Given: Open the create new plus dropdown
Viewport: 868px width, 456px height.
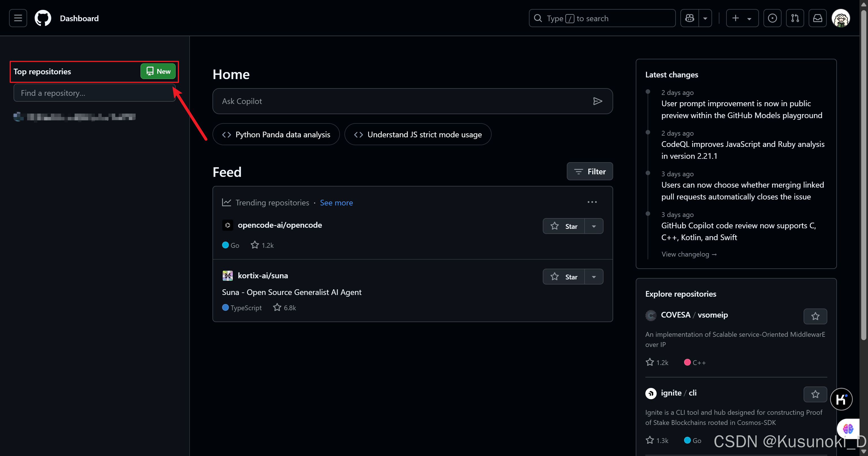Looking at the screenshot, I should tap(742, 18).
